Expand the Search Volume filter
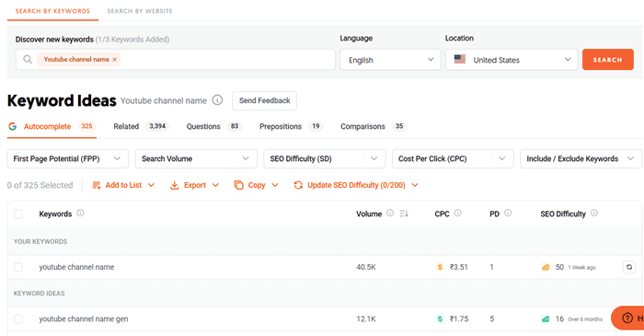The image size is (644, 336). [x=196, y=158]
